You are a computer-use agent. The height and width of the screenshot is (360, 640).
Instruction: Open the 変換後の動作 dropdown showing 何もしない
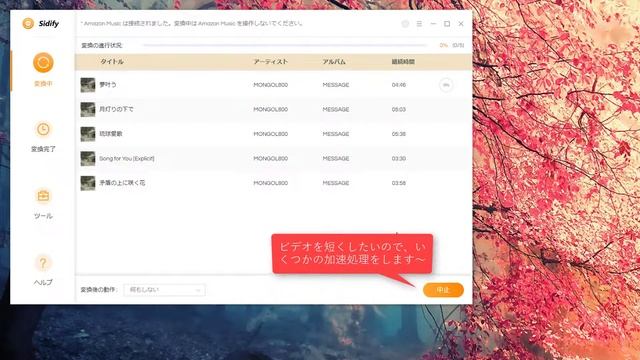(164, 290)
